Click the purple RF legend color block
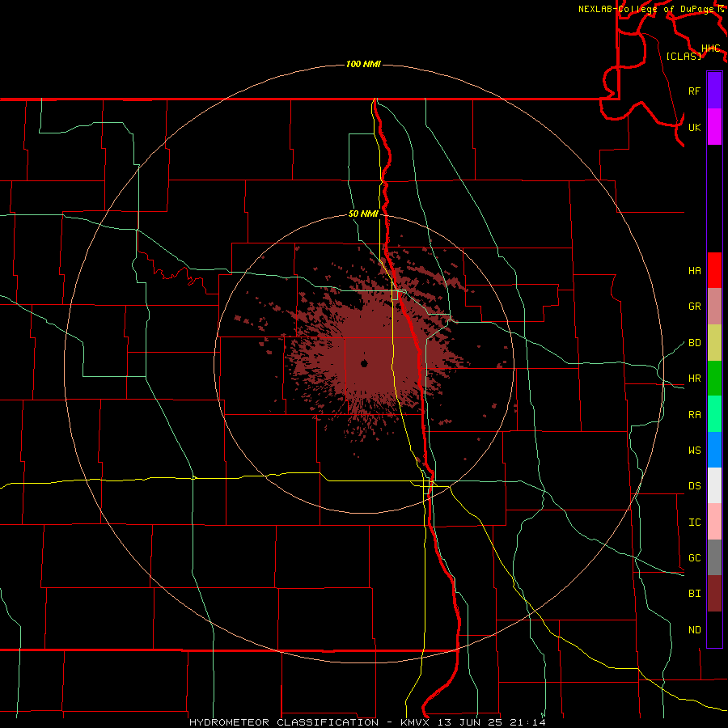The image size is (728, 728). tap(714, 91)
